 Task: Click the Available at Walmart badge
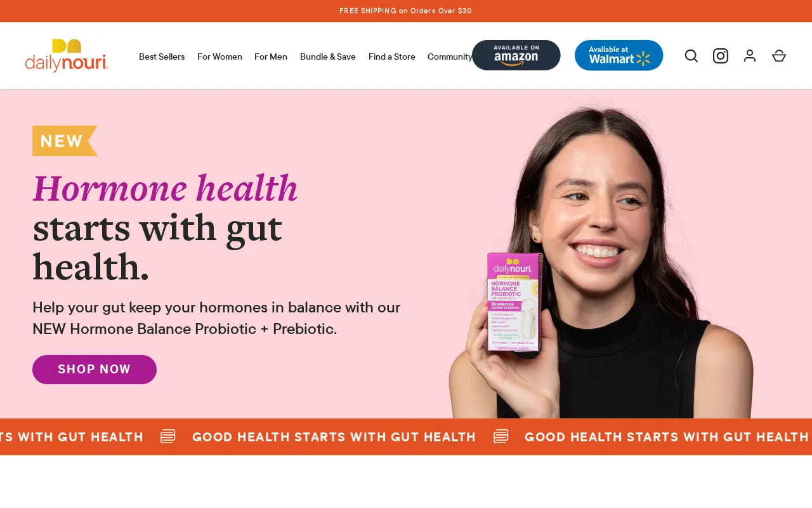click(x=619, y=55)
